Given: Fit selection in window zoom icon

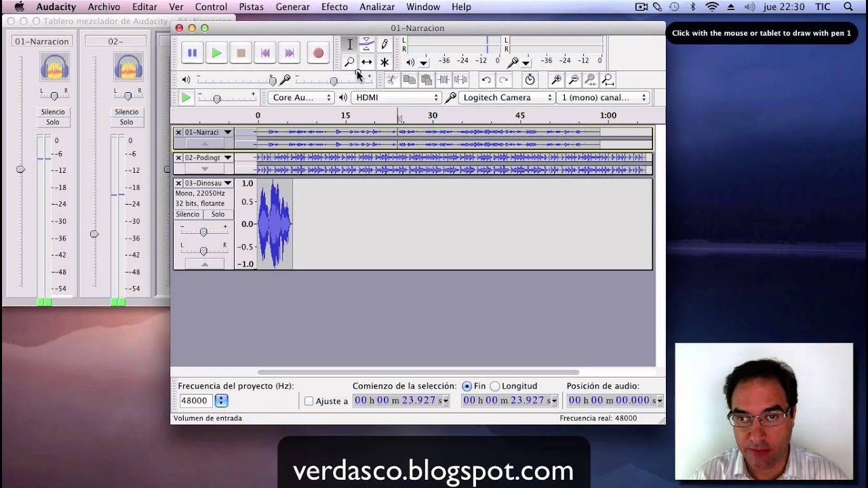Looking at the screenshot, I should (x=590, y=80).
